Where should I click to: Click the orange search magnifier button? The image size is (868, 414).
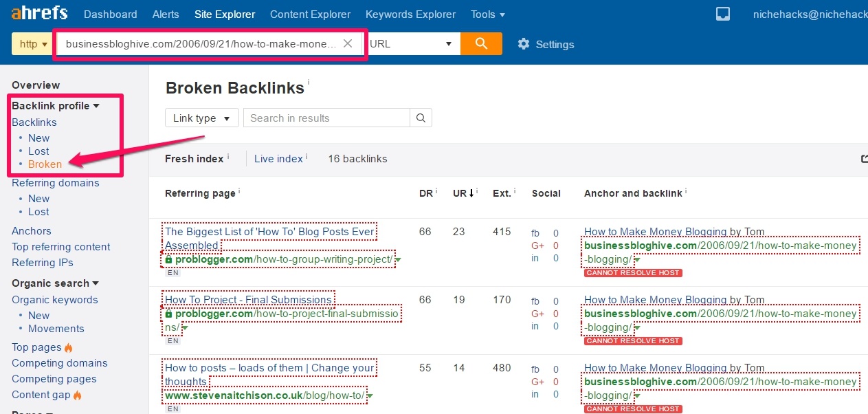481,44
